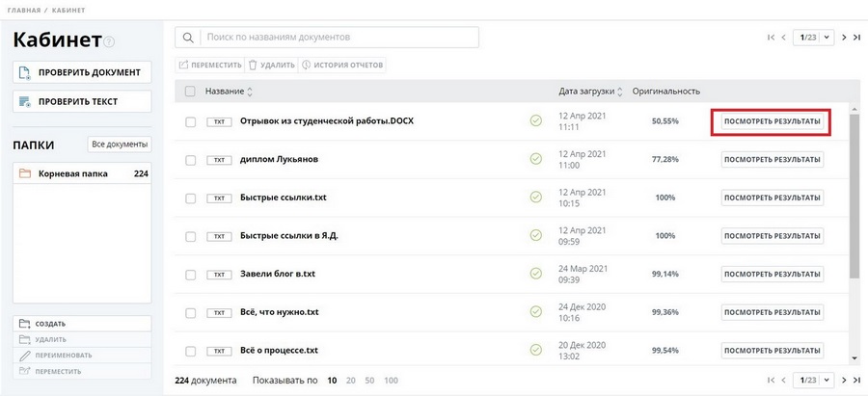This screenshot has height=396, width=868.
Task: Click the TXT badge of диплом Лукьянов
Action: [x=219, y=160]
